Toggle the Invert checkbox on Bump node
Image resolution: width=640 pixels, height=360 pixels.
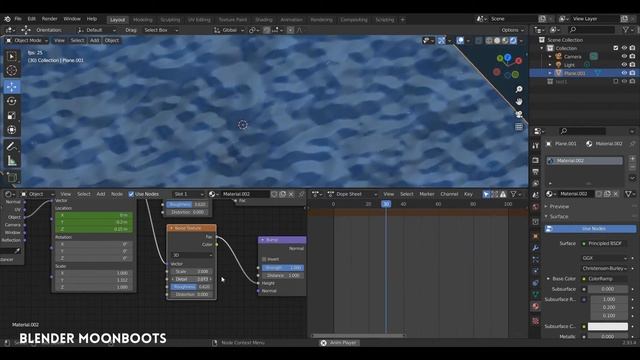point(264,259)
